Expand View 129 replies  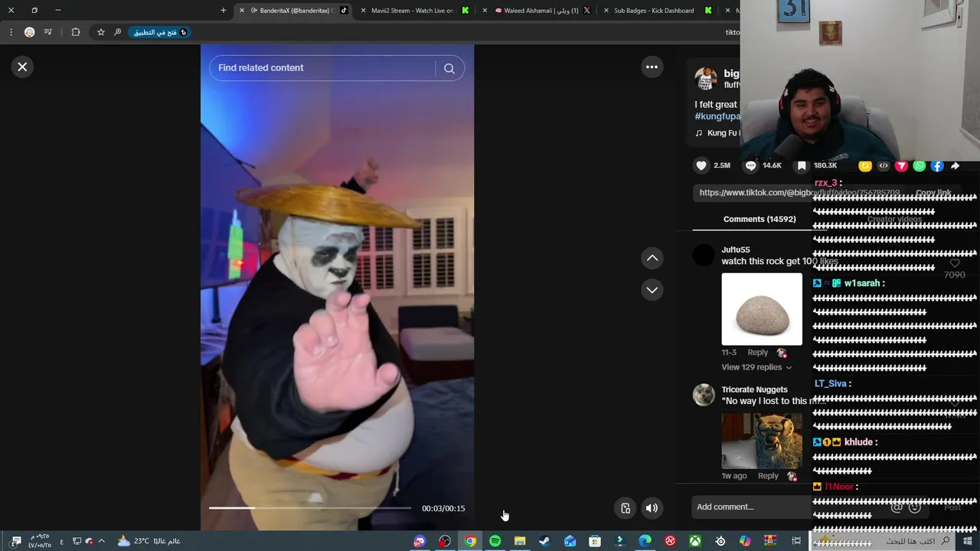[x=756, y=367]
